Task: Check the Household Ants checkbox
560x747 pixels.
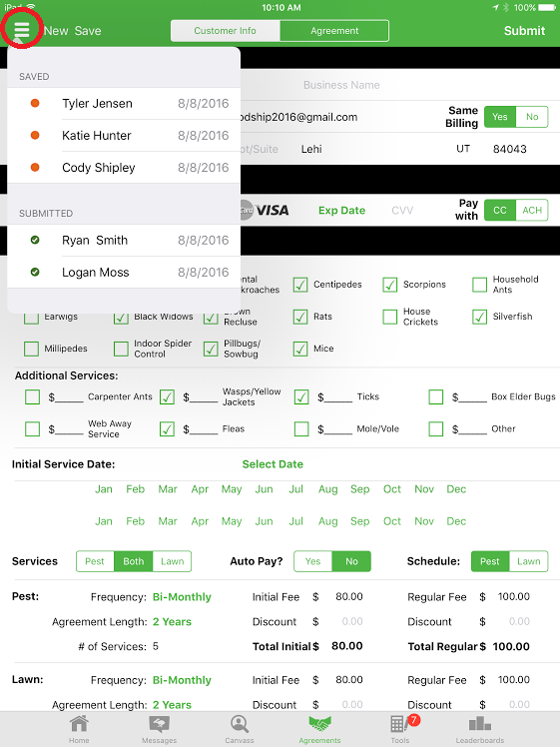Action: pyautogui.click(x=479, y=285)
